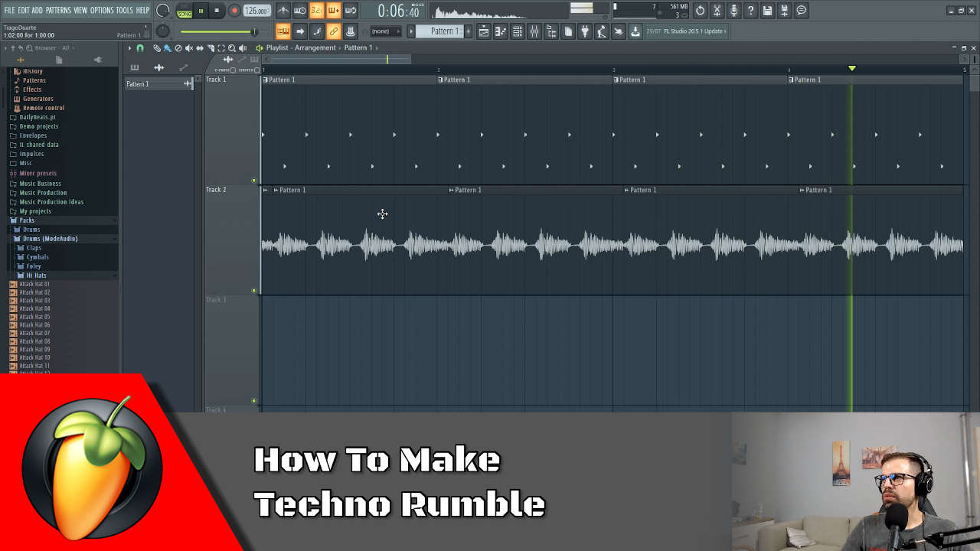Viewport: 980px width, 551px height.
Task: Click the red record button
Action: [x=234, y=11]
